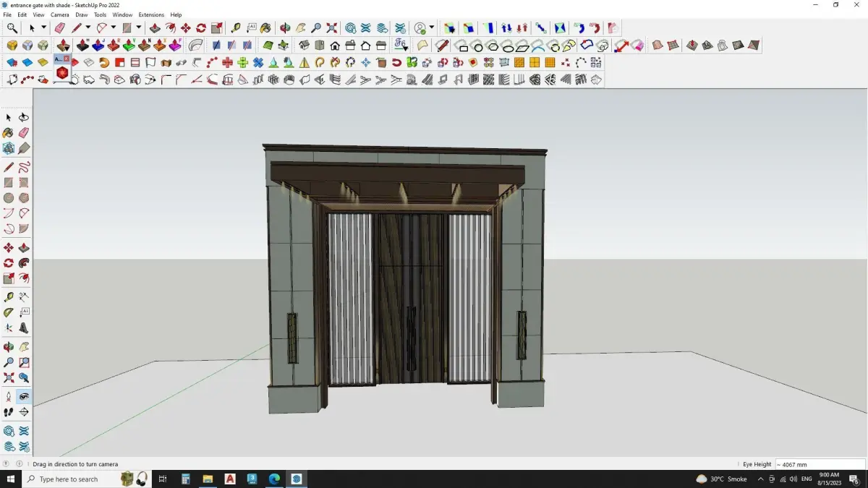This screenshot has width=868, height=488.
Task: Select the Paint Bucket tool in left toolbar
Action: click(x=9, y=133)
